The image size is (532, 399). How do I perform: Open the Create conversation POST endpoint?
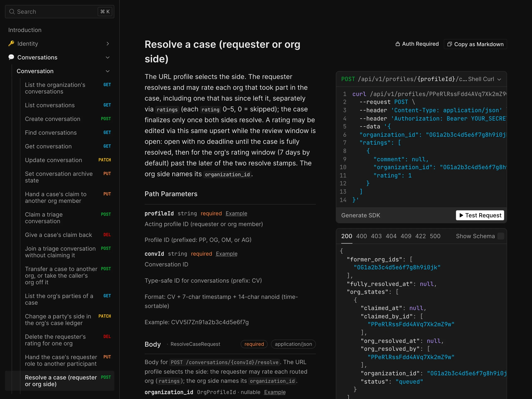[60, 119]
